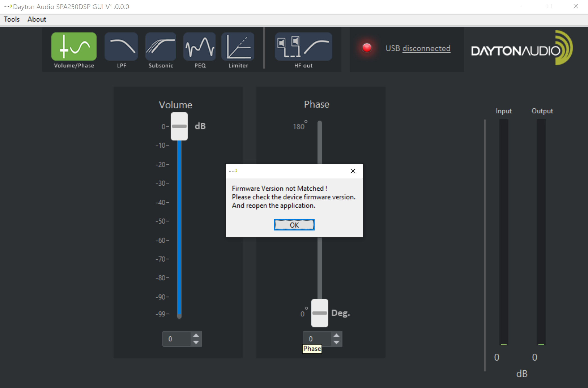Click the Phase slider handle
The height and width of the screenshot is (388, 588).
tap(320, 313)
